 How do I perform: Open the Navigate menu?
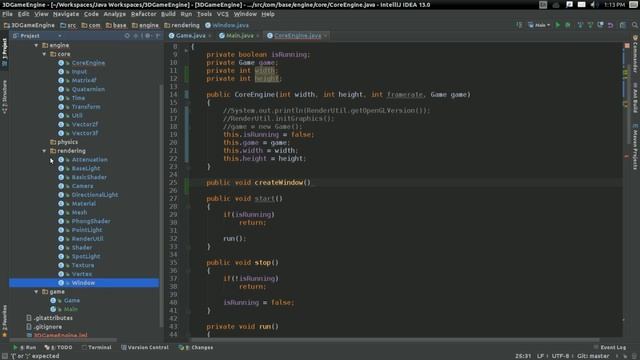pos(66,14)
